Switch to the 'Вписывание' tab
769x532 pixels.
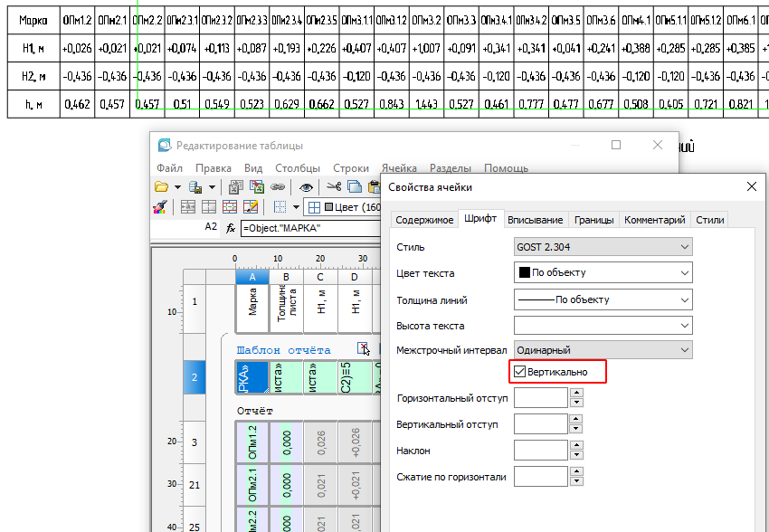[535, 220]
